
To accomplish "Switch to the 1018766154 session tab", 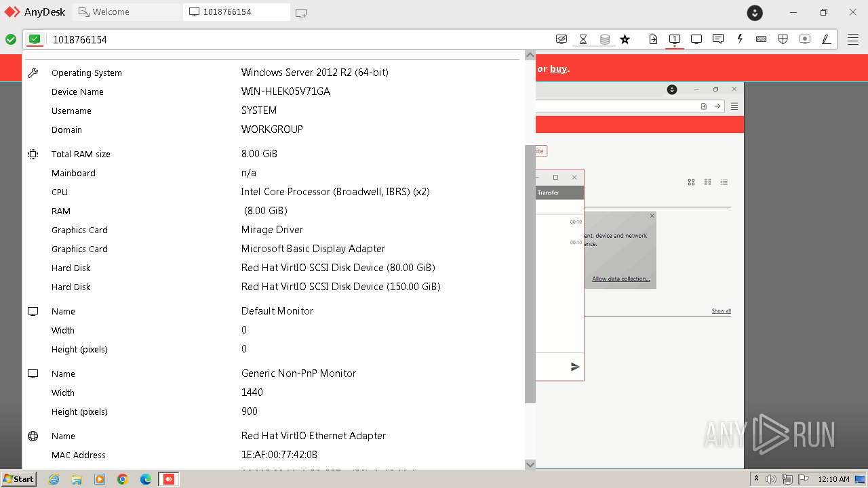I will [x=236, y=12].
